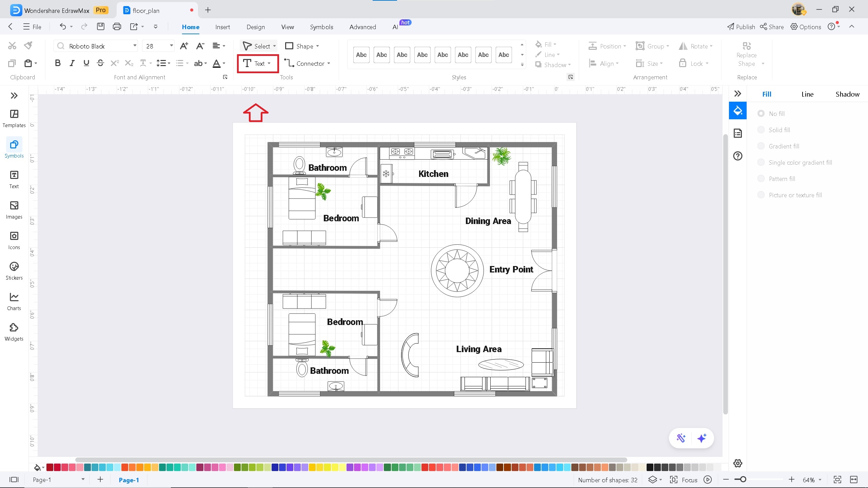Click the Bold formatting icon
The image size is (868, 488).
(58, 63)
